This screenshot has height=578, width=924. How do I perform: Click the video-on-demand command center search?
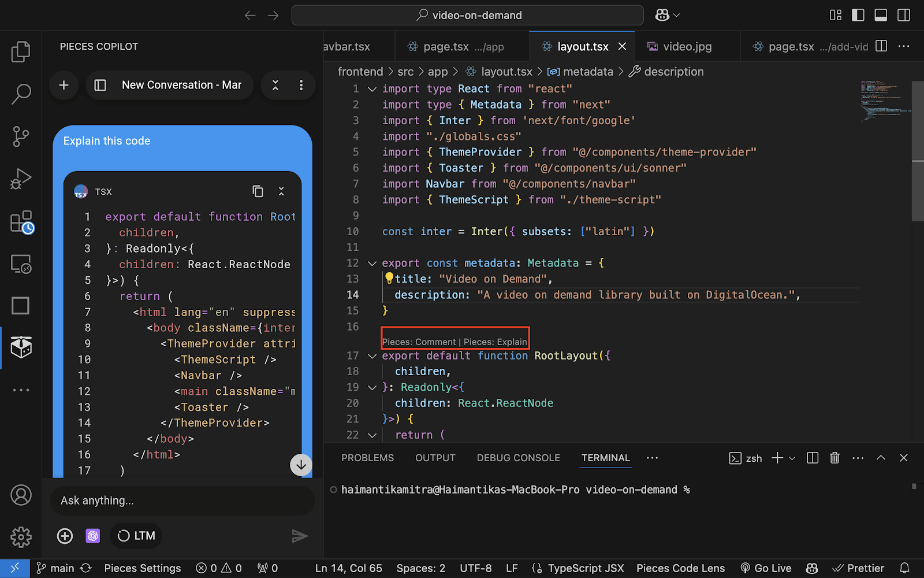468,16
